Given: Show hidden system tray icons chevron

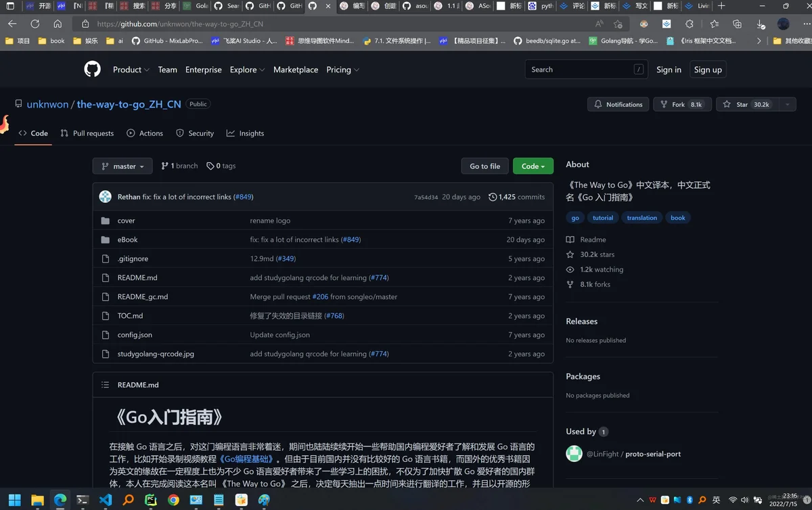Looking at the screenshot, I should click(640, 500).
